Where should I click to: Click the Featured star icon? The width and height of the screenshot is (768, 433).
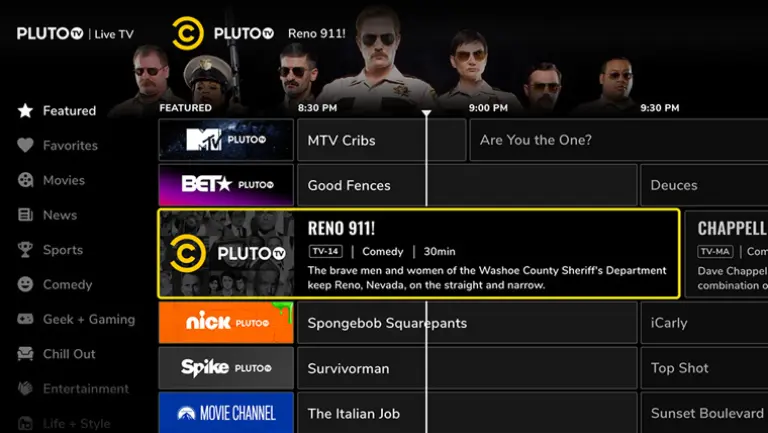click(25, 111)
